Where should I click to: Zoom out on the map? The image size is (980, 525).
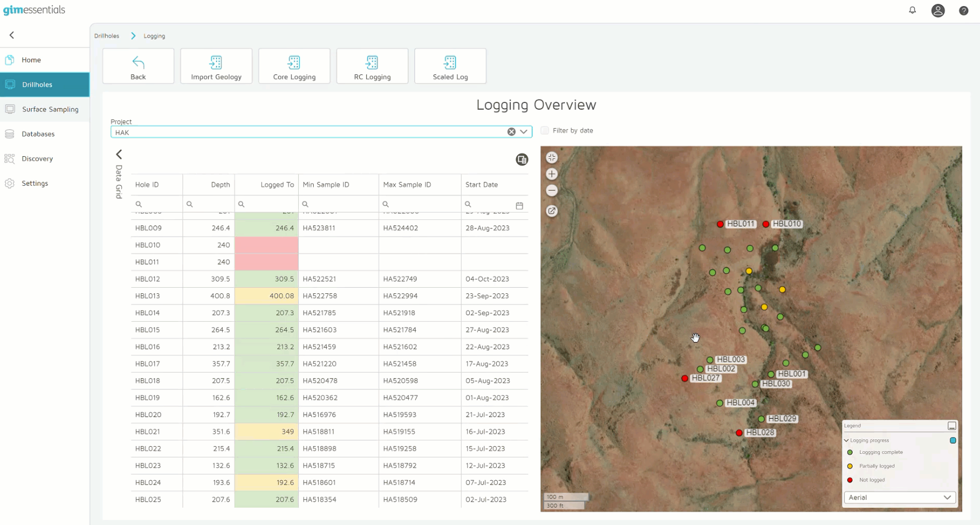click(x=552, y=190)
